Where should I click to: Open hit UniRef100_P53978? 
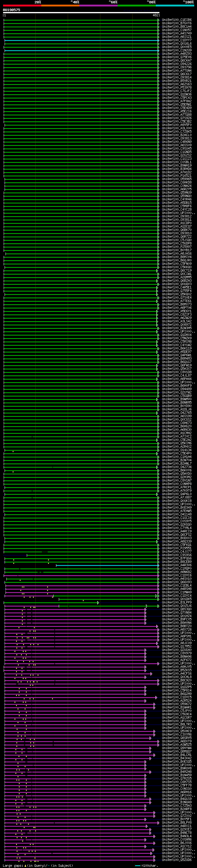click(177, 88)
